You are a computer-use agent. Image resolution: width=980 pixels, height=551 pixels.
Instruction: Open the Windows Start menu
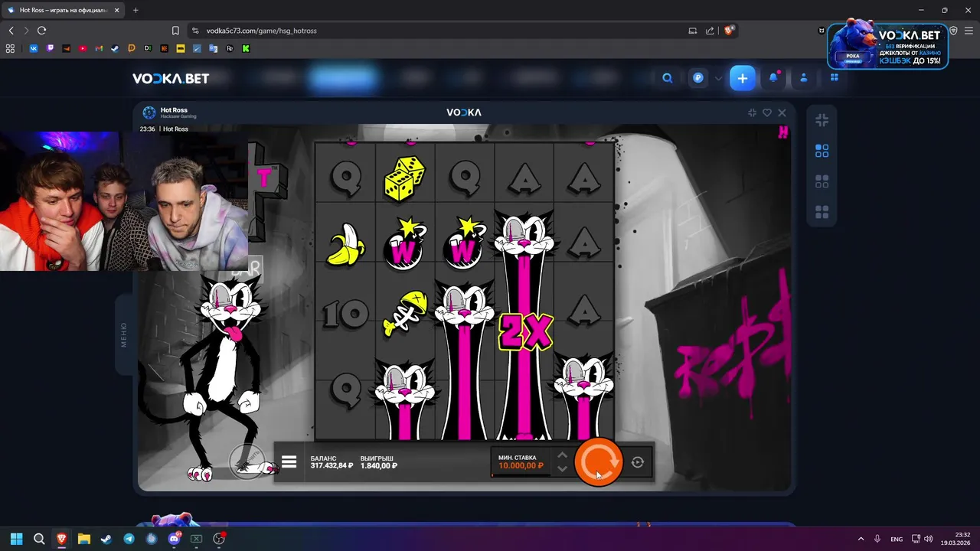[16, 539]
